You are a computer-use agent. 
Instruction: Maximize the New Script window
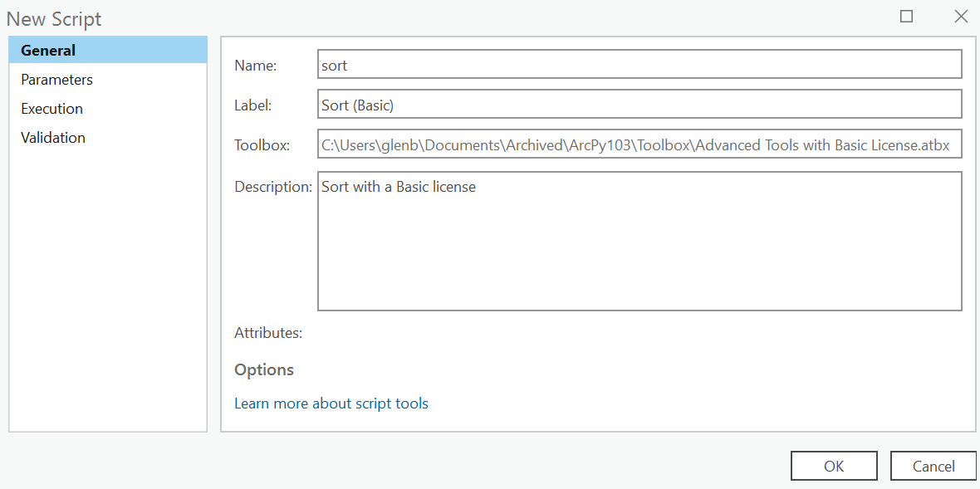(906, 17)
